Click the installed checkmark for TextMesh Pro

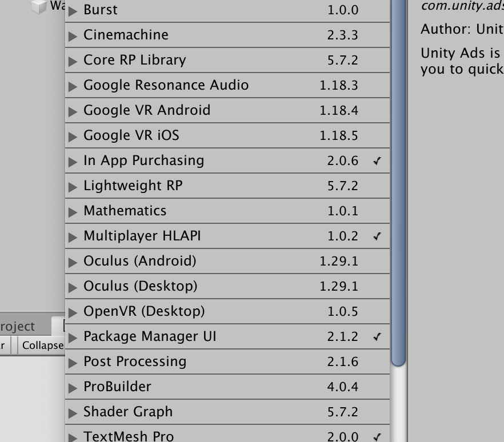[377, 437]
